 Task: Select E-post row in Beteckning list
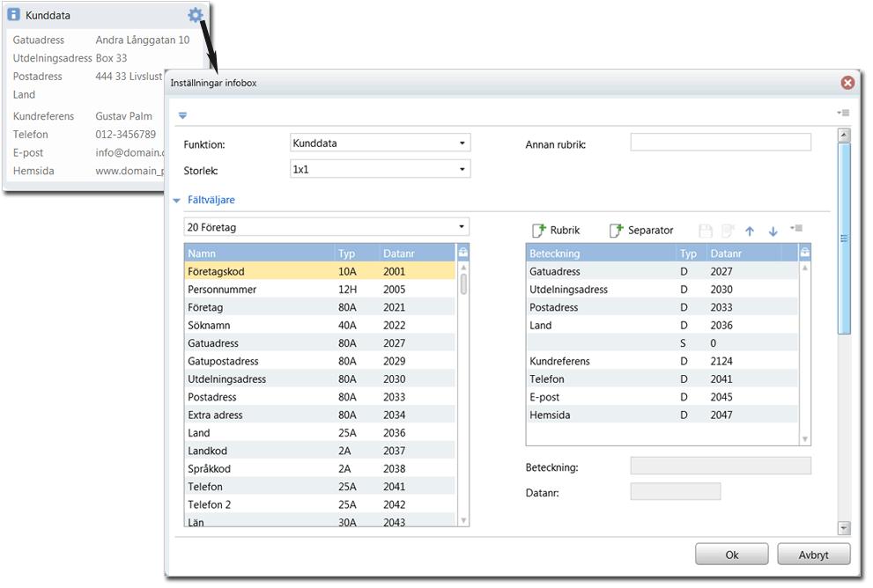coord(662,397)
